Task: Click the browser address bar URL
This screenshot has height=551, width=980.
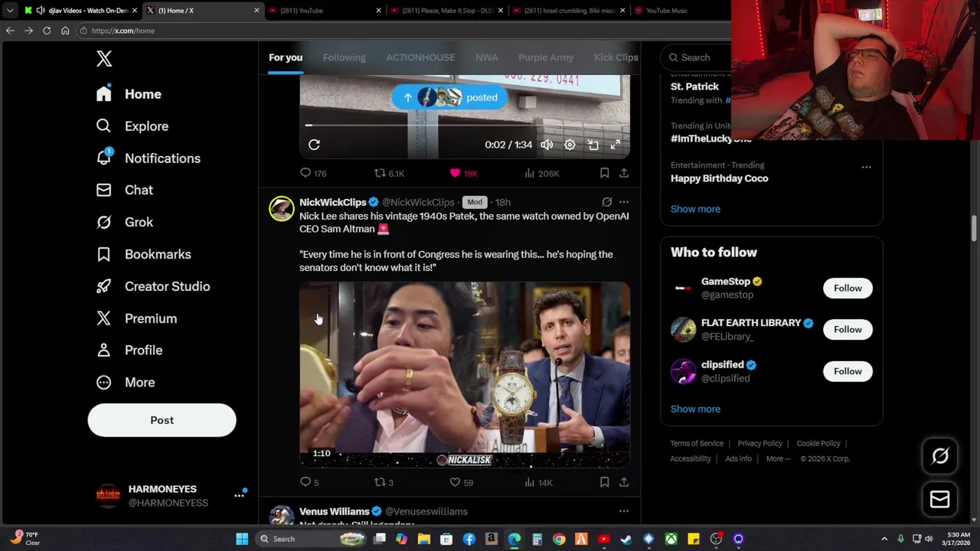Action: [x=123, y=31]
